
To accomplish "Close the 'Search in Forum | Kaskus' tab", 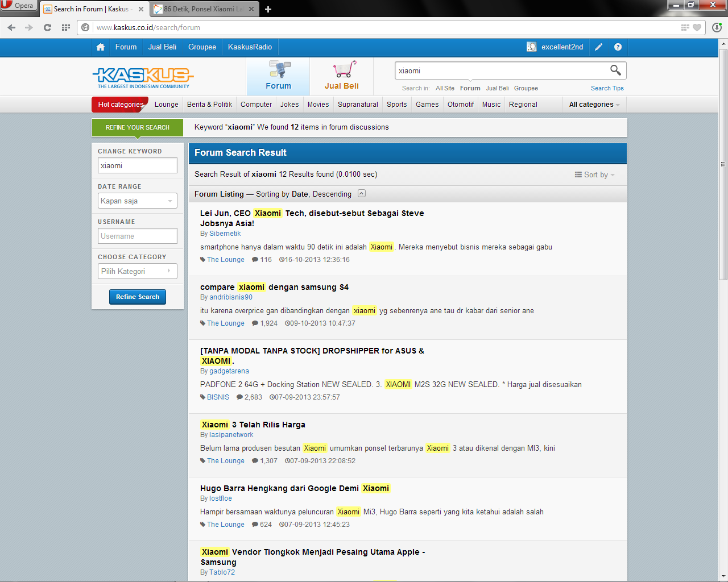I will click(x=141, y=9).
